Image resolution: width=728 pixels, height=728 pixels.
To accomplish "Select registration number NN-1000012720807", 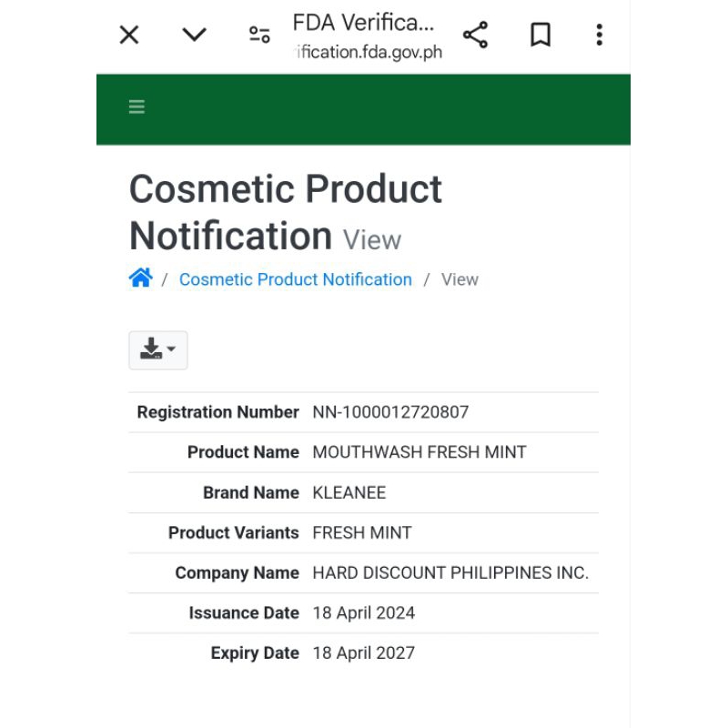I will 390,412.
